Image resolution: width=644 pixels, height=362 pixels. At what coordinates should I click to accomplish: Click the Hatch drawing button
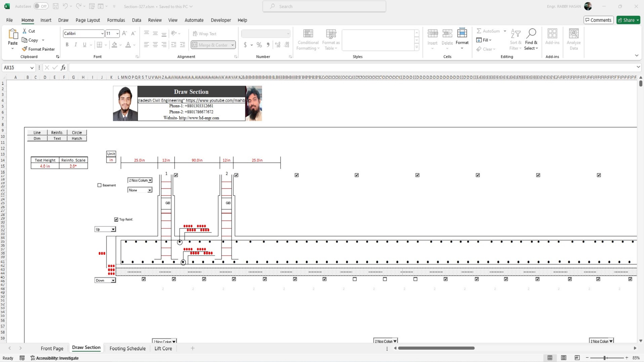coord(77,138)
